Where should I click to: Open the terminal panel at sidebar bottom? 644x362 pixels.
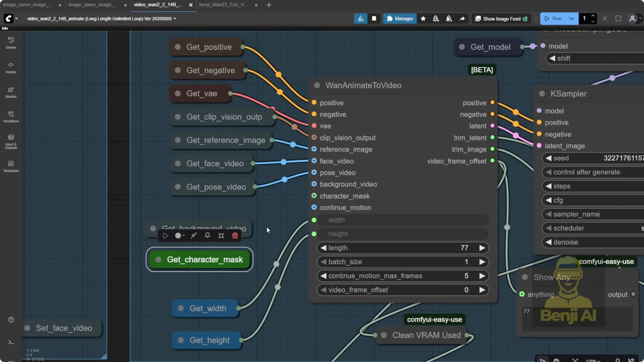coord(11,342)
